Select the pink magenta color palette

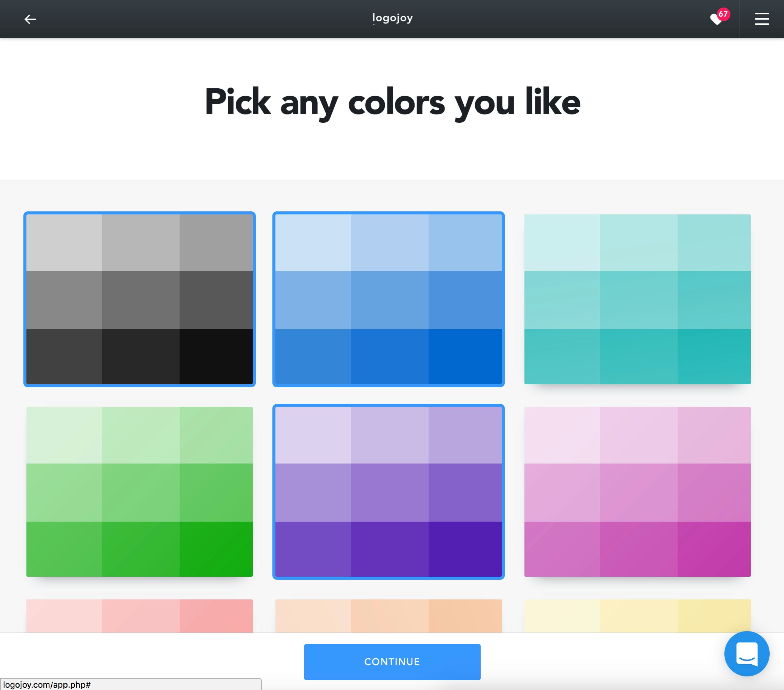638,491
